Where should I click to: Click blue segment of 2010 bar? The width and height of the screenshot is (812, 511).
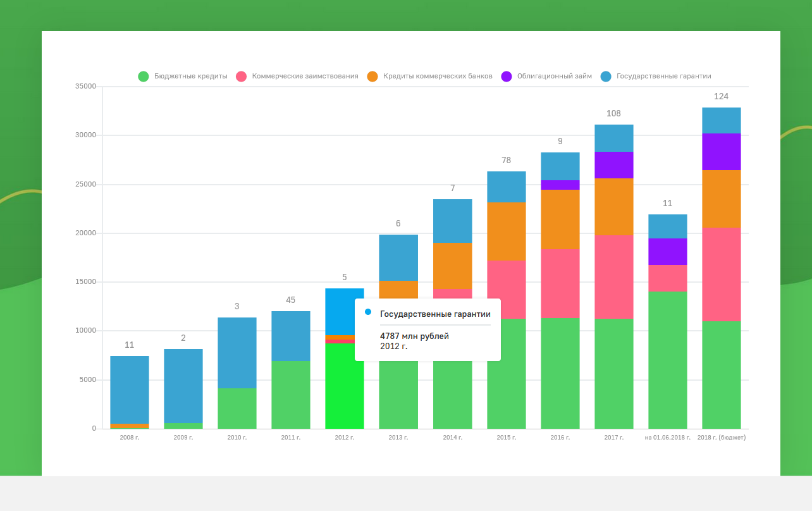click(237, 352)
